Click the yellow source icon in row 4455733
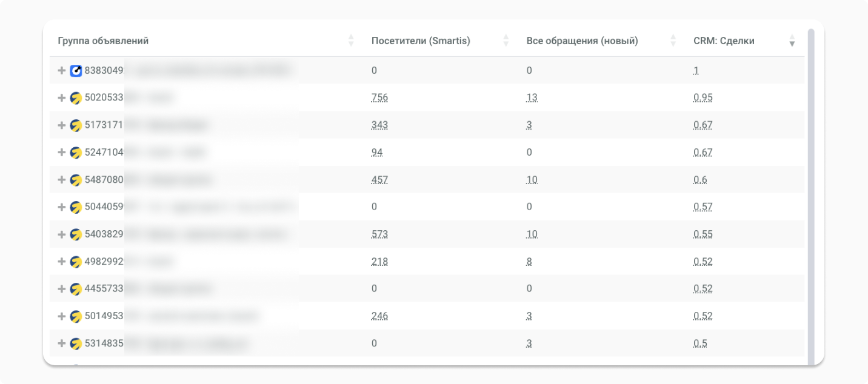The width and height of the screenshot is (868, 384). click(76, 289)
